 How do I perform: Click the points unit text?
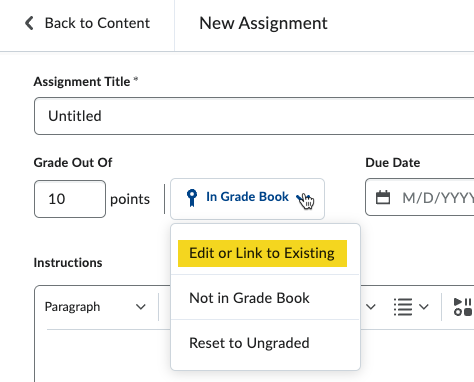(x=130, y=199)
